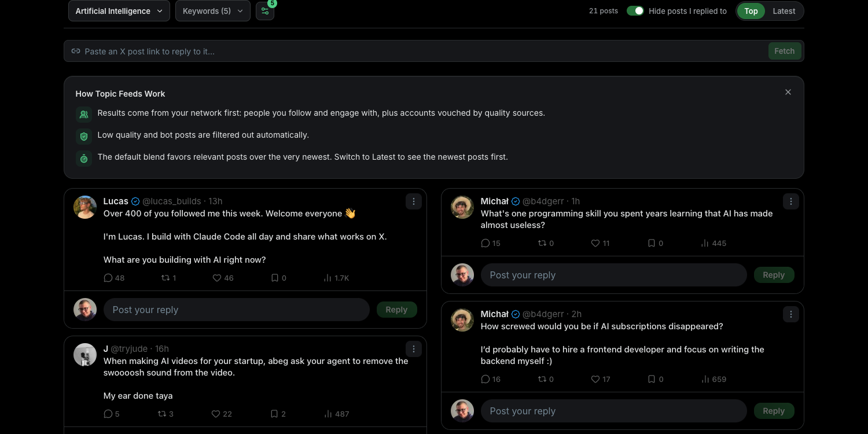Focus reply field under Michał's 1h post
This screenshot has width=868, height=434.
[x=613, y=275]
